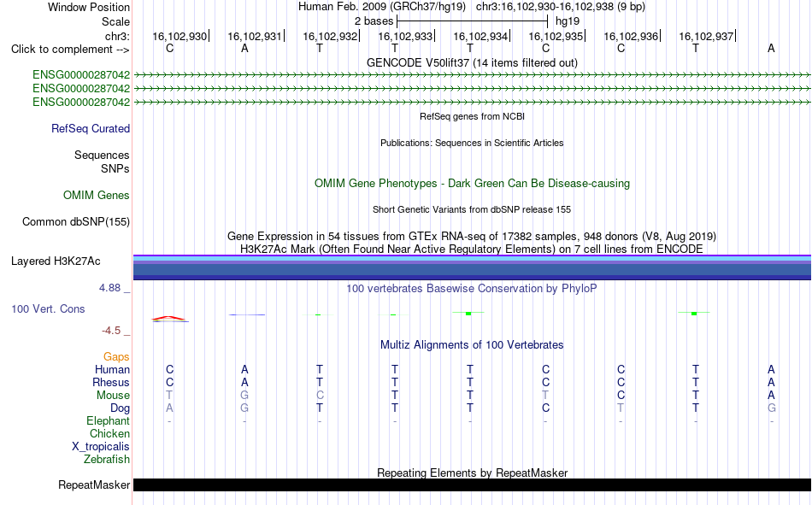Click the black RepeatMasker bar

pos(472,484)
